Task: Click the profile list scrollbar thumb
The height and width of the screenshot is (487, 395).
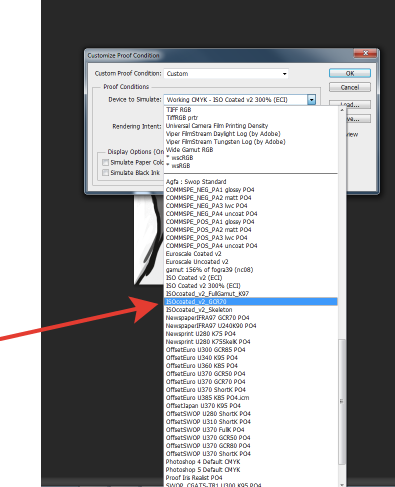Action: pyautogui.click(x=342, y=402)
